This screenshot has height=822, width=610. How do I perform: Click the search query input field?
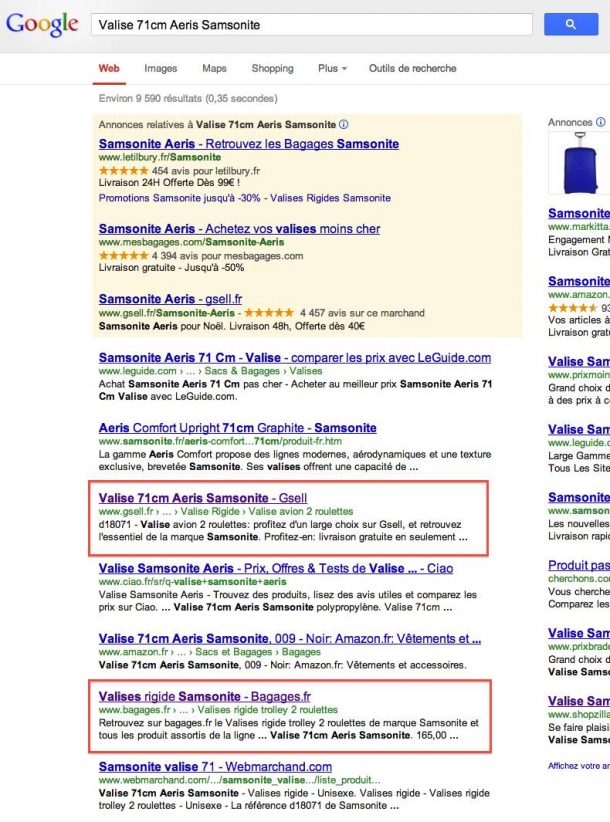[312, 25]
